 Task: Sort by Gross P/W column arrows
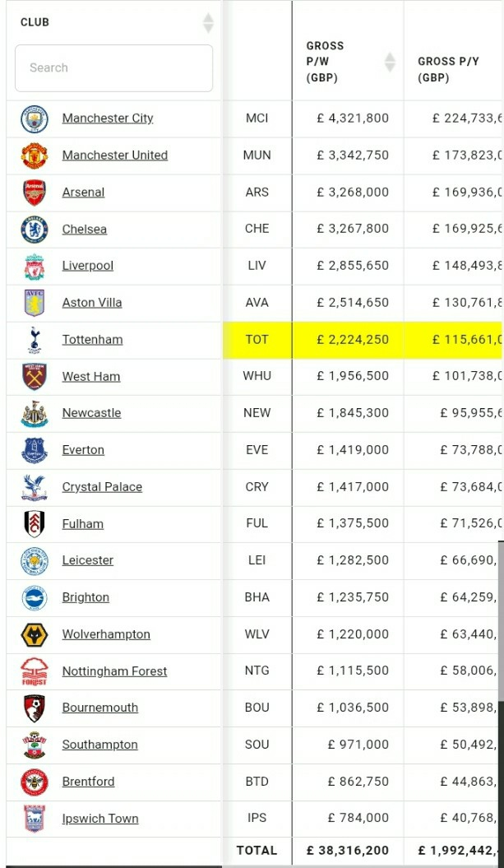tap(390, 62)
